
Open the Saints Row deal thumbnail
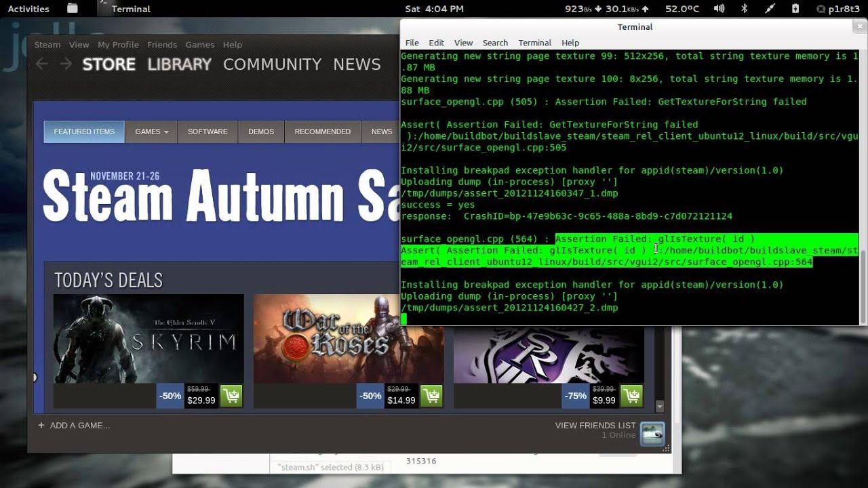point(549,354)
